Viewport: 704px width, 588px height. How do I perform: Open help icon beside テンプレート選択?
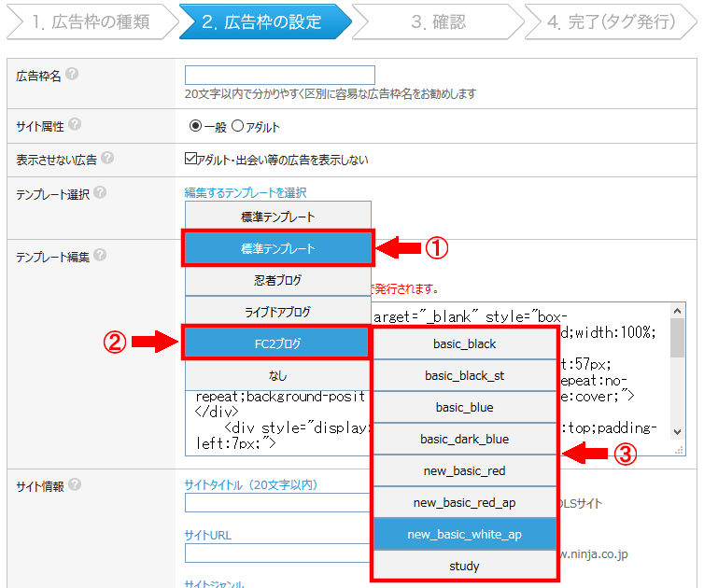tap(100, 192)
